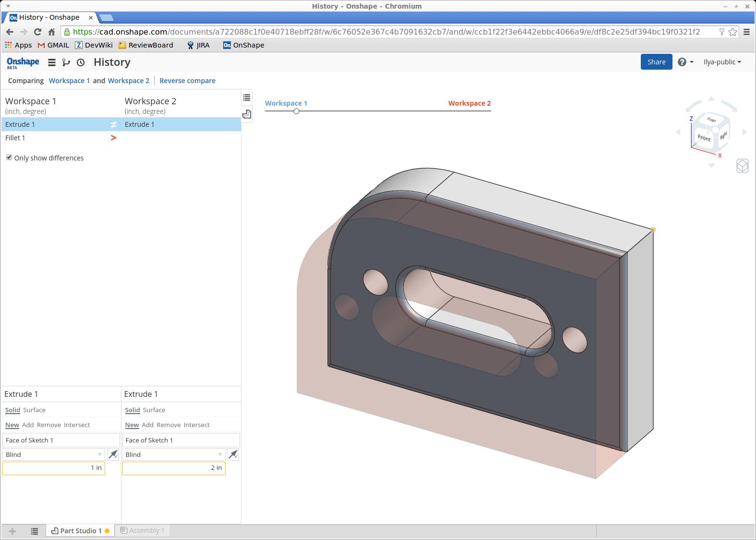Open the isometric view cube icon
The image size is (756, 540).
click(742, 166)
